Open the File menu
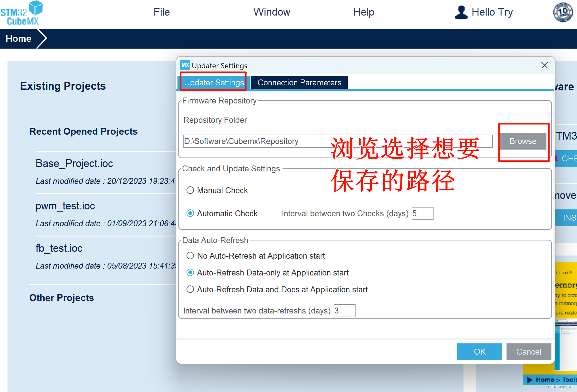 (x=162, y=12)
